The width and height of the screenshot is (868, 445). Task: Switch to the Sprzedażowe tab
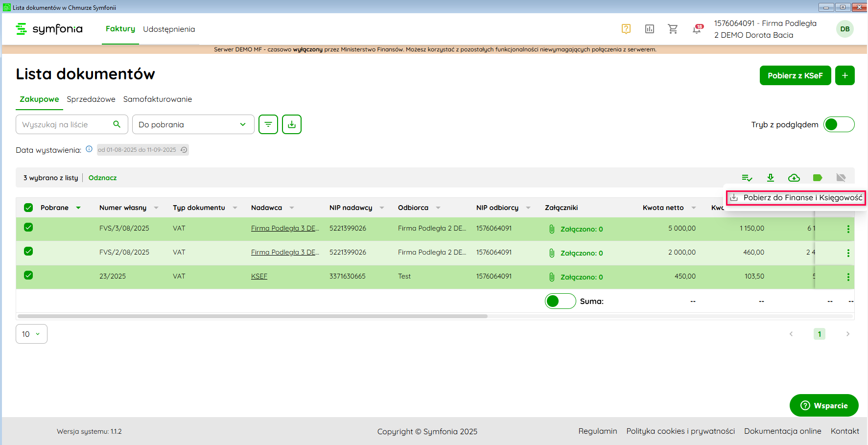click(91, 99)
